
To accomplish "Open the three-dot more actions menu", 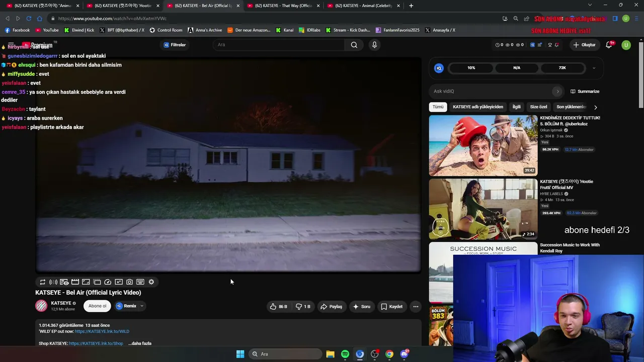I will tap(416, 306).
